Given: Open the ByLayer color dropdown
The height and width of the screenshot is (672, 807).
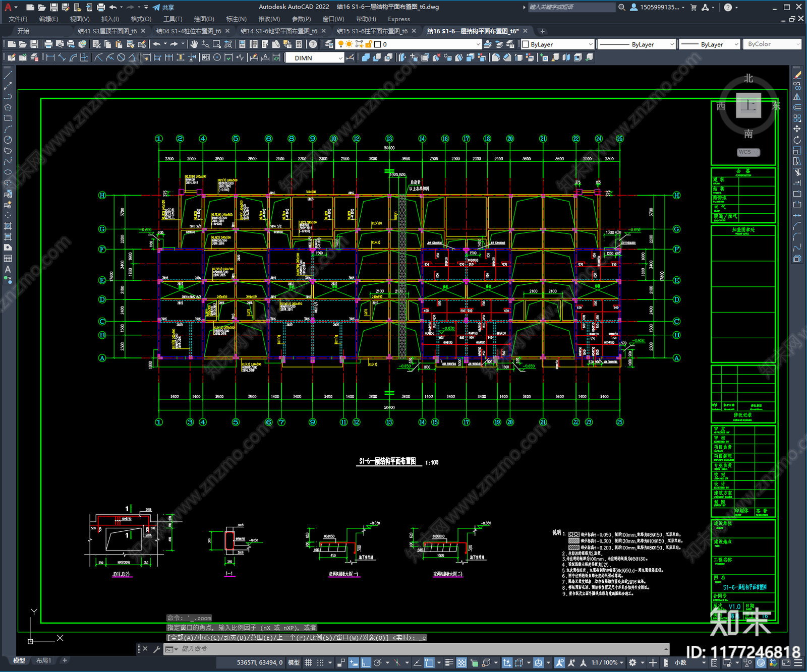Looking at the screenshot, I should pyautogui.click(x=557, y=44).
